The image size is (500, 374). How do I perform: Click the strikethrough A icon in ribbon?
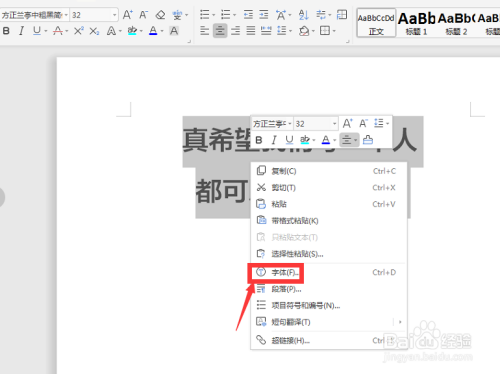tap(58, 31)
